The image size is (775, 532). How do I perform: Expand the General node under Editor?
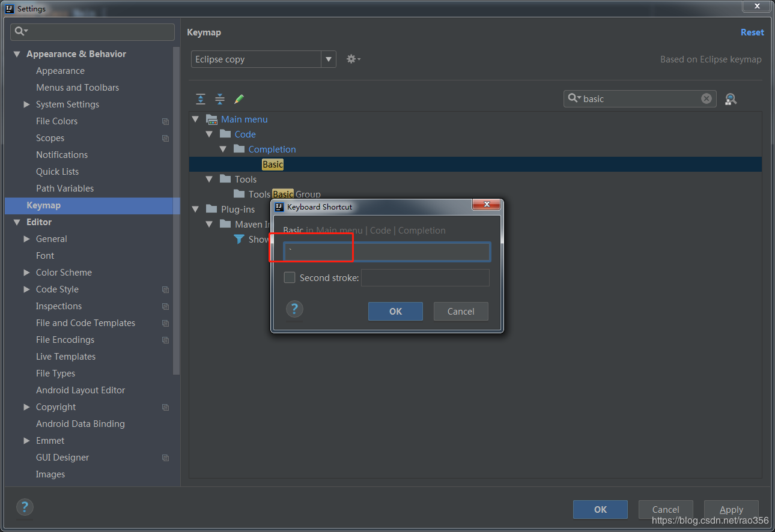tap(26, 239)
